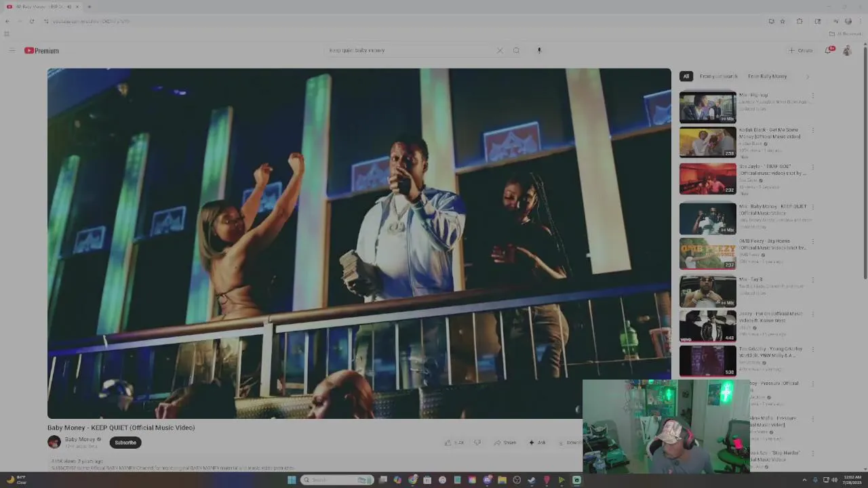Show hidden system tray icons
This screenshot has height=488, width=868.
pyautogui.click(x=804, y=480)
